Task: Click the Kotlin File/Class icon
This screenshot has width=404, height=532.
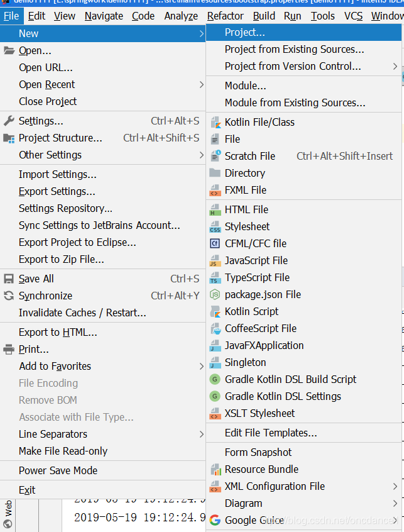Action: [215, 122]
